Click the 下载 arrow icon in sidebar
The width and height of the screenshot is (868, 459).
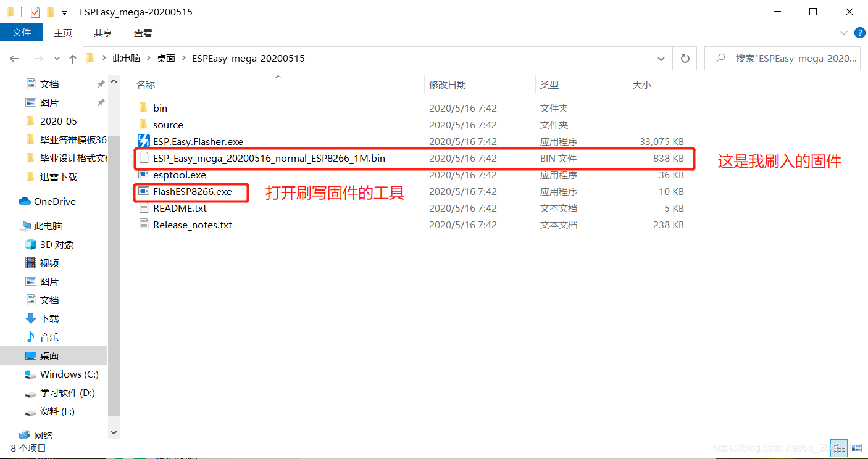click(x=31, y=318)
